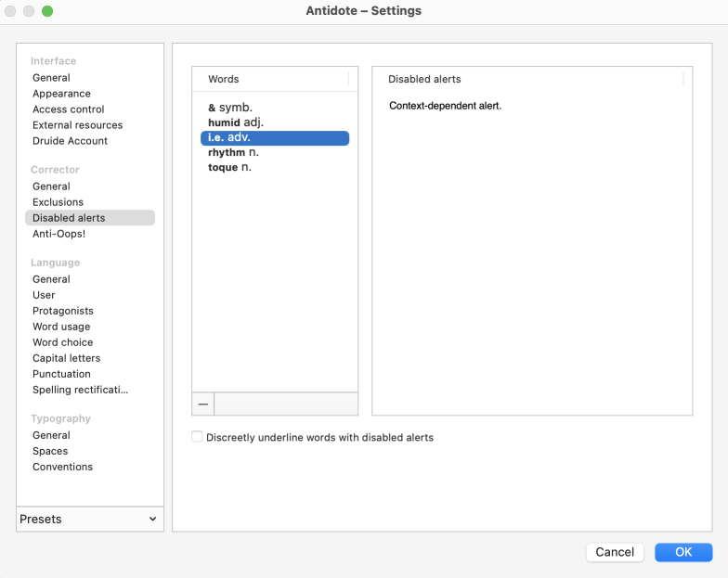
Task: Open Spaces typography settings
Action: [x=50, y=451]
